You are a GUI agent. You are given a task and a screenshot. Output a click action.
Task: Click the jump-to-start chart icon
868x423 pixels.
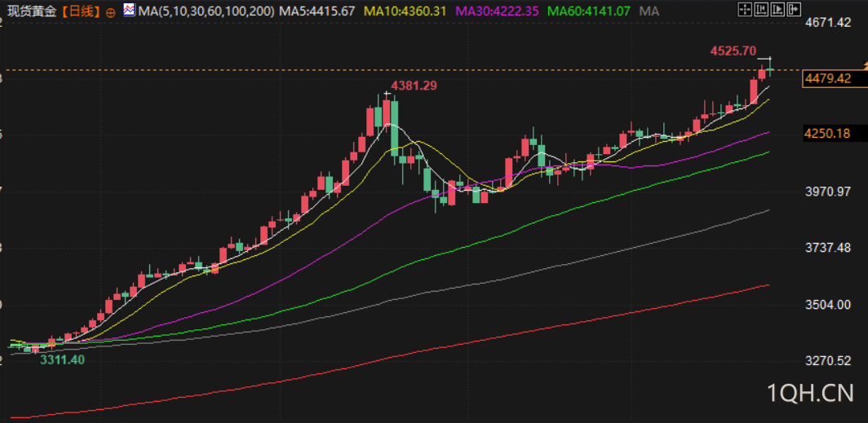(x=761, y=9)
